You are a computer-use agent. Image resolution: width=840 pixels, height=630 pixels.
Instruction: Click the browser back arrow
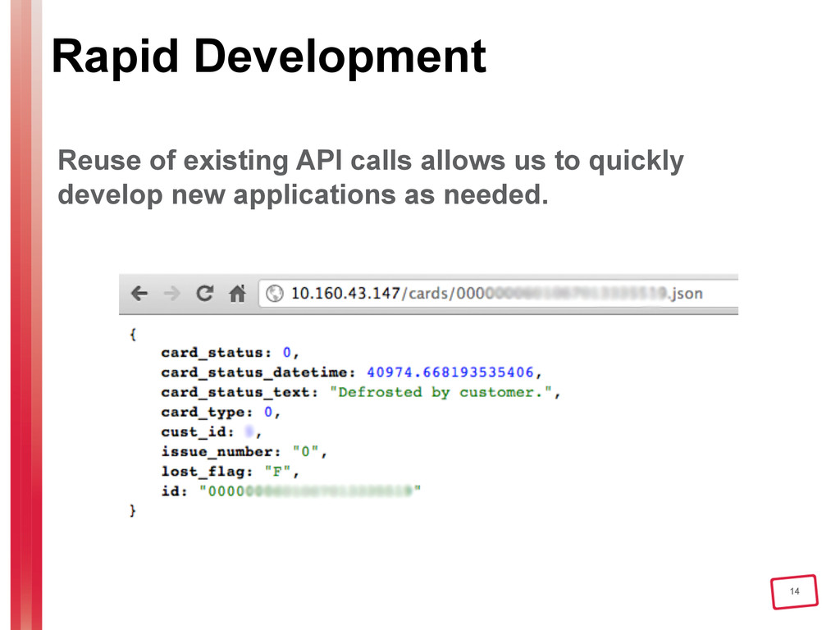[x=139, y=293]
